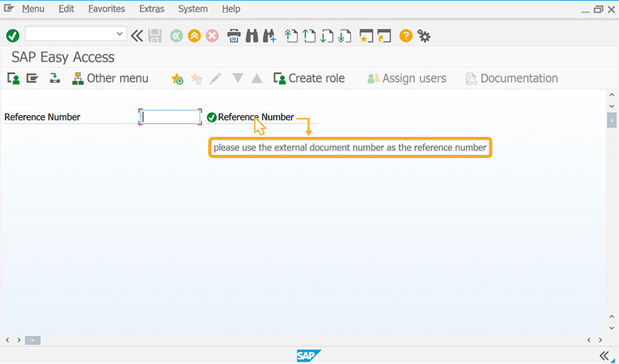Screen dimensions: 619x364
Task: Click horizontal scroll right arrow at bottom right
Action: (600, 340)
